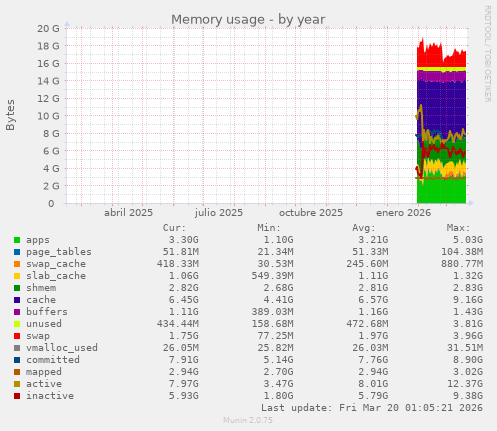Screen dimensions: 497x431
Task: Click swap_cache current value 418.33M
Action: 178,264
